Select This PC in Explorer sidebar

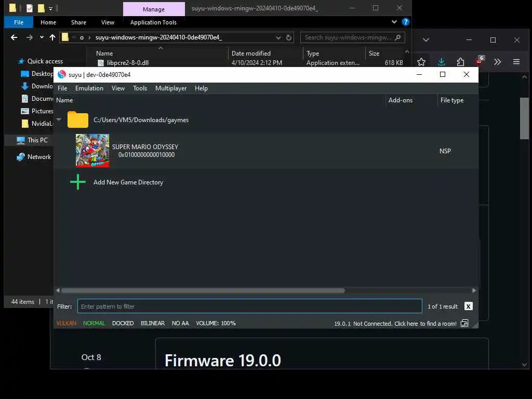[37, 140]
